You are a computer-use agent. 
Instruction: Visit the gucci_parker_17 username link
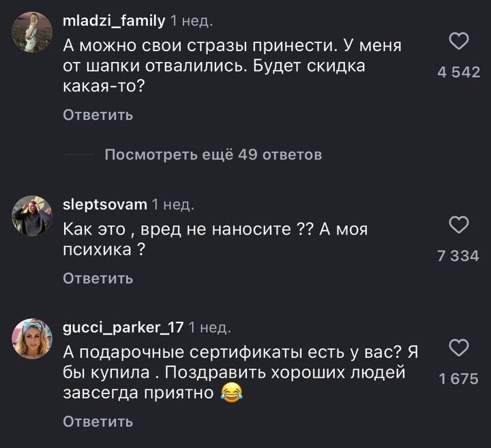(x=123, y=327)
